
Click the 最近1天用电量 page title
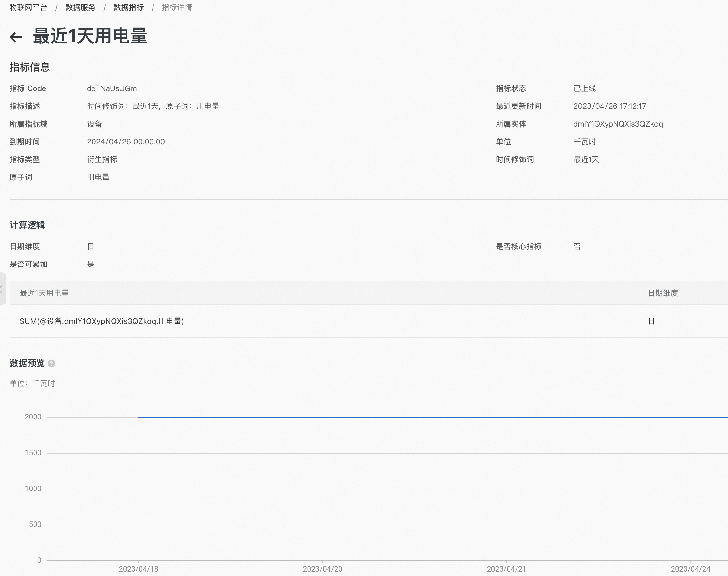point(90,36)
